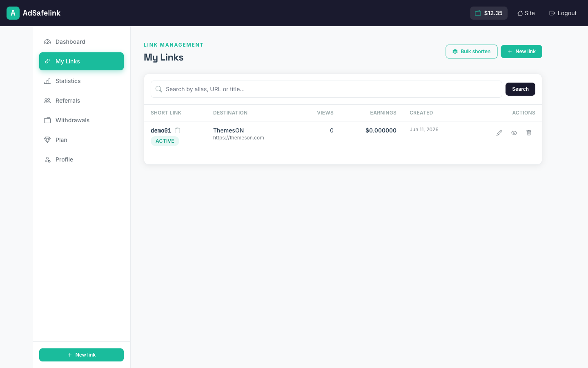Open the Profile settings page
The width and height of the screenshot is (588, 368).
(81, 159)
